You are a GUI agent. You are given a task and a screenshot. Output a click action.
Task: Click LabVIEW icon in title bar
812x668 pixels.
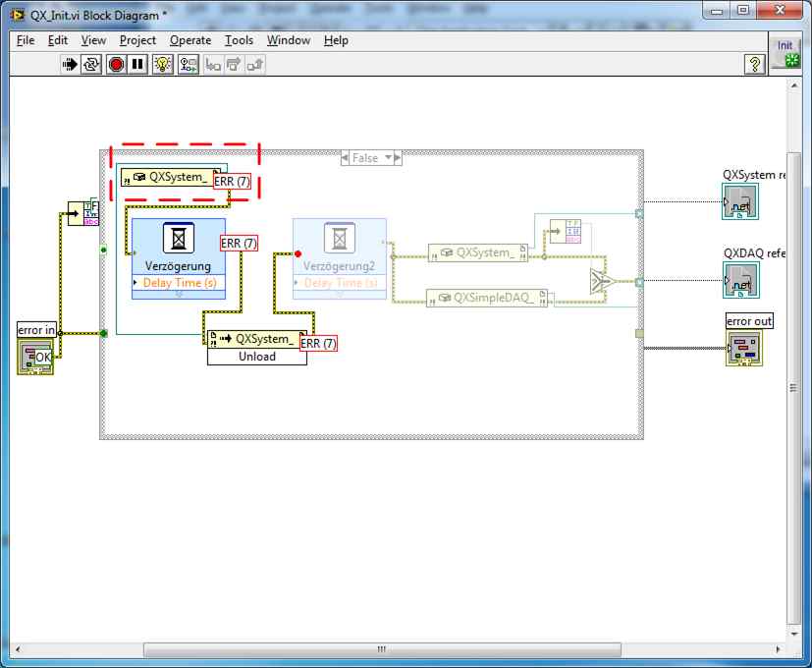pyautogui.click(x=18, y=15)
